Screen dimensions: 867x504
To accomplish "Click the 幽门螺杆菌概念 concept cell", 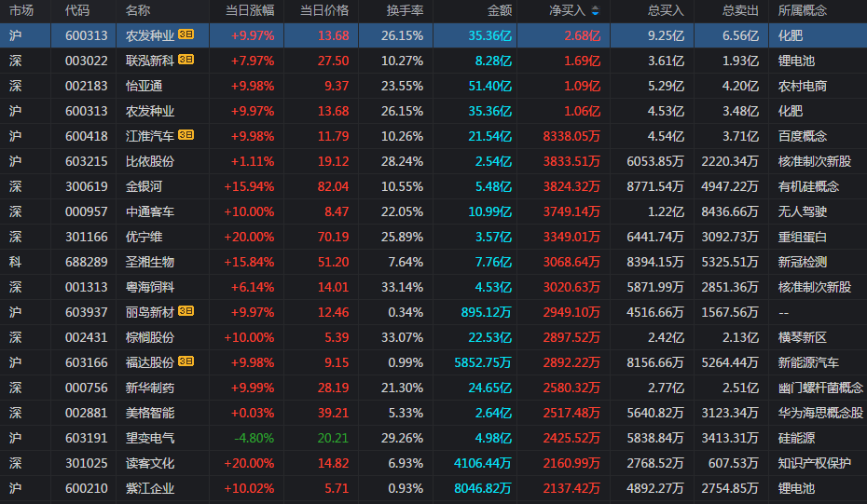I will [x=820, y=388].
